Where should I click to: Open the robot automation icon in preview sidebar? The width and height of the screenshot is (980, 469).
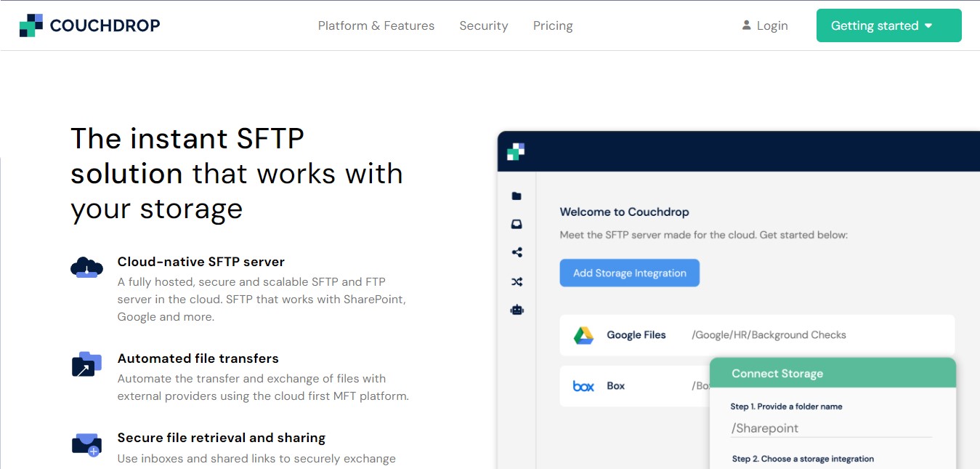pyautogui.click(x=517, y=310)
